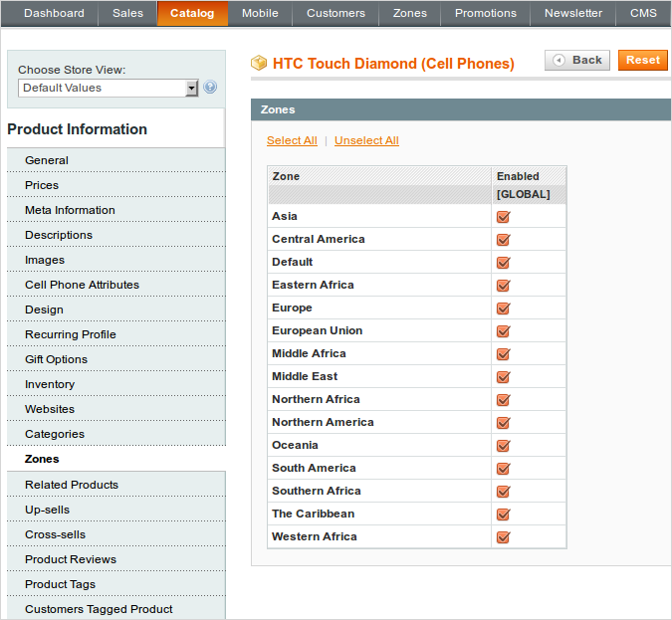The height and width of the screenshot is (620, 672).
Task: Switch to the Up-sells tab
Action: (x=116, y=510)
